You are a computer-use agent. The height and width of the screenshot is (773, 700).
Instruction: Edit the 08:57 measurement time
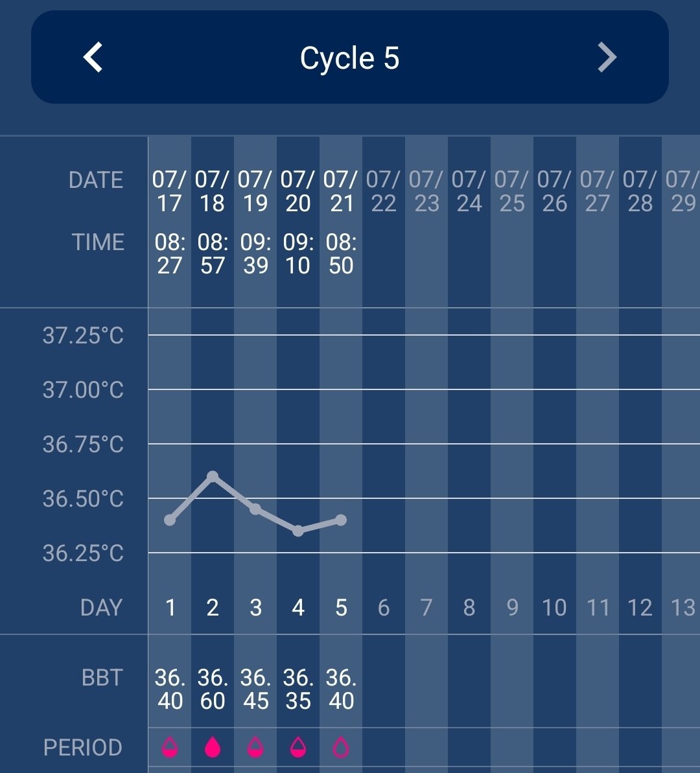click(213, 253)
